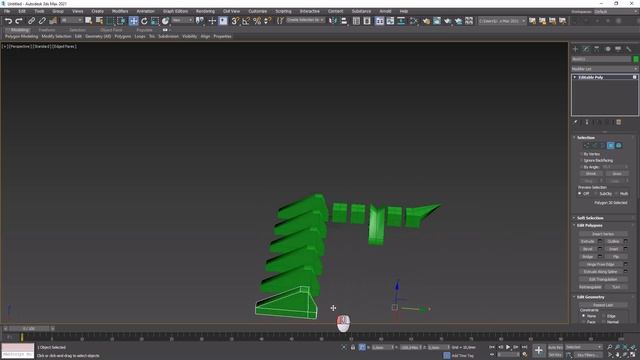Image resolution: width=640 pixels, height=360 pixels.
Task: Select the Link tool icon
Action: [31, 20]
